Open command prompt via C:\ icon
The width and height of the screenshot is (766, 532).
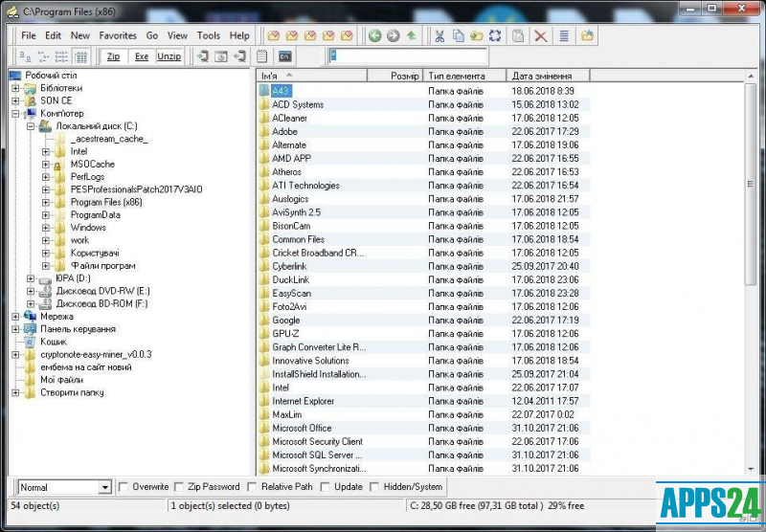point(284,56)
